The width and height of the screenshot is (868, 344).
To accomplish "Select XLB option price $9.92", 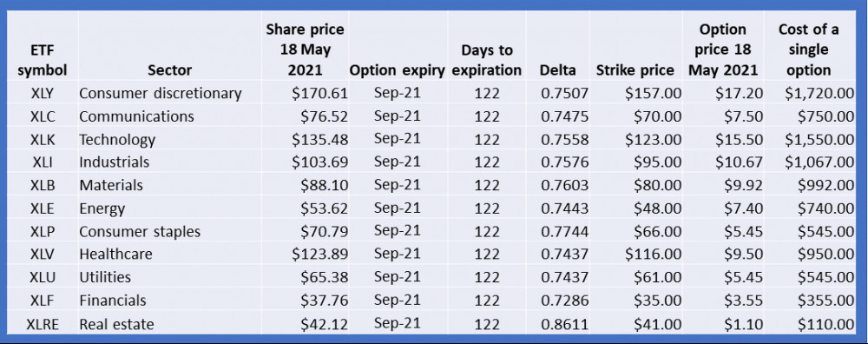I will point(744,186).
